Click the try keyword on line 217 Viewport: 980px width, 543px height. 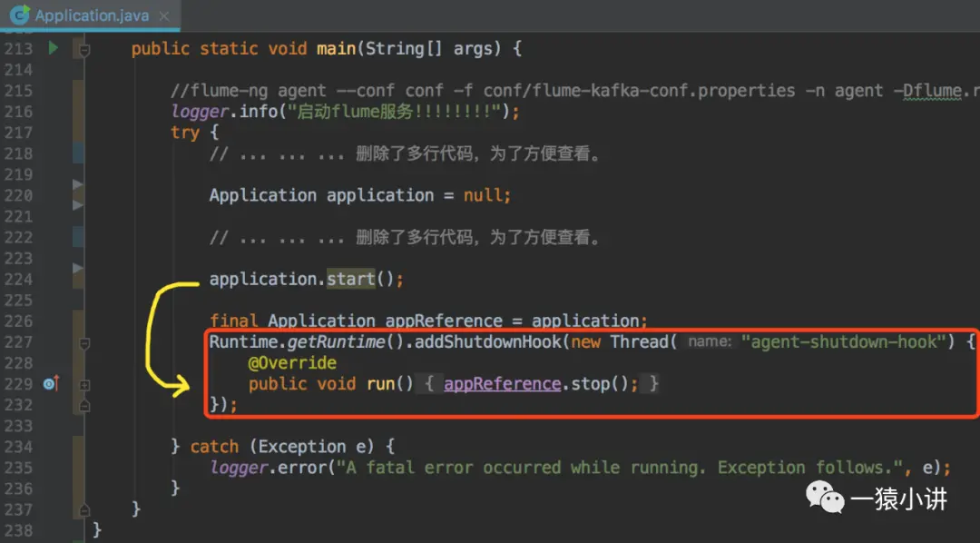click(185, 133)
